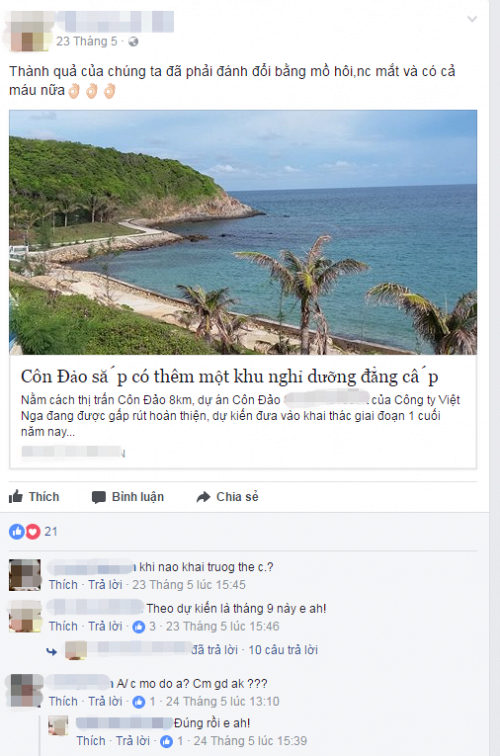Click like count icon on tháng 9 comment
Image resolution: width=500 pixels, height=756 pixels.
click(139, 627)
